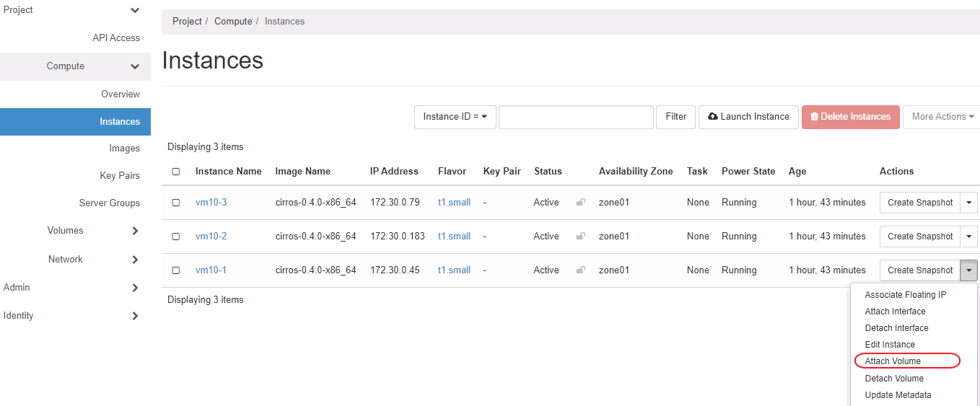The height and width of the screenshot is (406, 980).
Task: Click the lock icon in vm10-3 row
Action: click(x=580, y=203)
